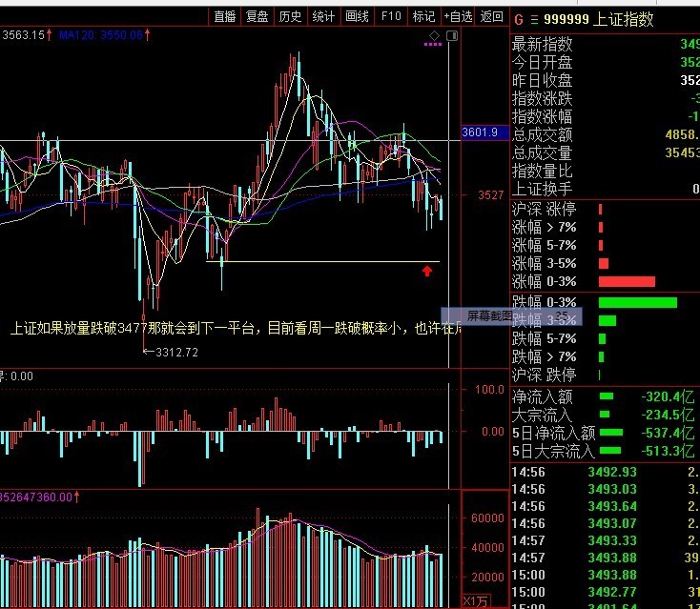The image size is (700, 609).
Task: Click the red 涨幅 0-3% bar
Action: 627,281
